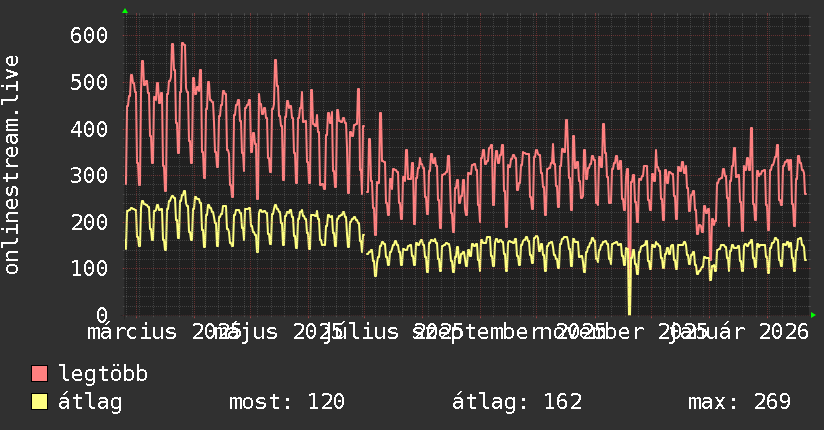Click the 200 y-axis label

(89, 222)
